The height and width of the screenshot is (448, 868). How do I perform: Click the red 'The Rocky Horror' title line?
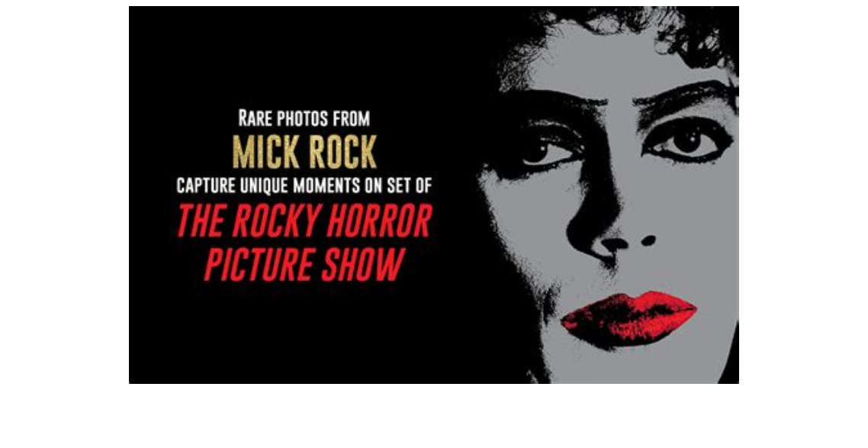point(304,221)
